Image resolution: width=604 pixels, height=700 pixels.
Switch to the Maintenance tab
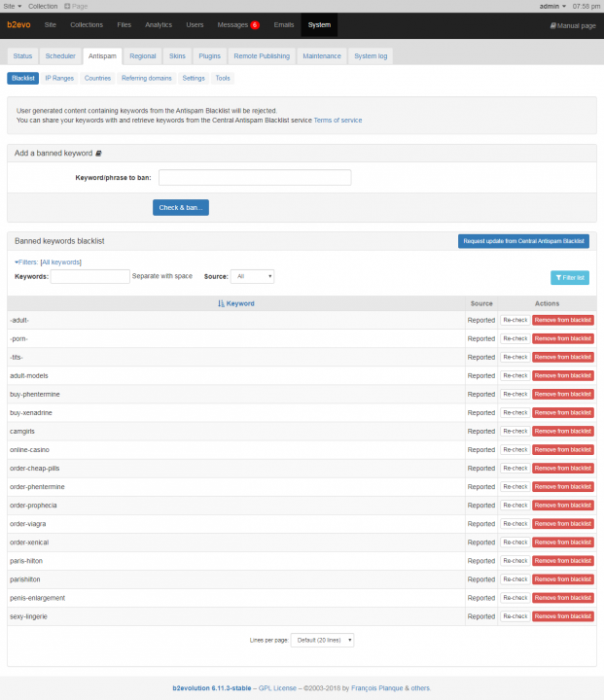point(322,56)
